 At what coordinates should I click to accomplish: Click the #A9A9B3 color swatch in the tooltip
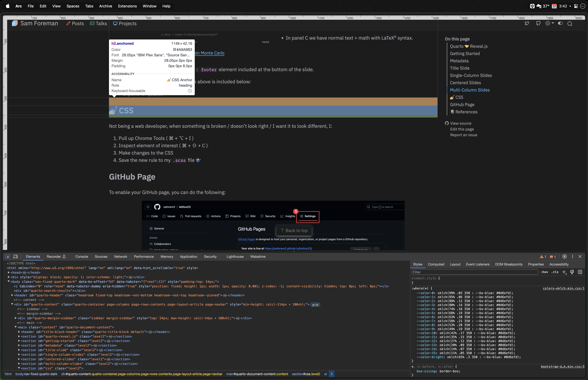click(x=174, y=50)
